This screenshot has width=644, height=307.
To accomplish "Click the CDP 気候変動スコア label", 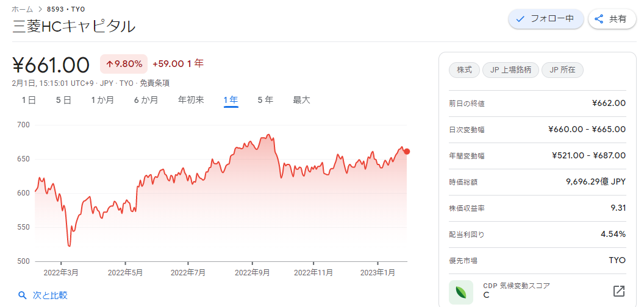I will pos(517,286).
